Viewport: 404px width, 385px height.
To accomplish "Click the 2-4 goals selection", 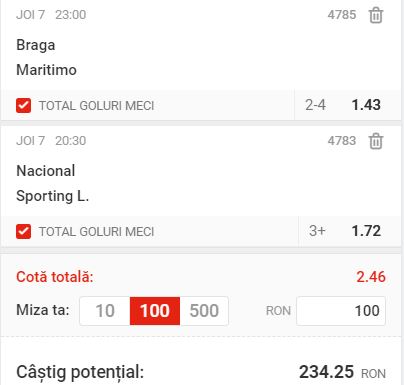I will pos(315,105).
